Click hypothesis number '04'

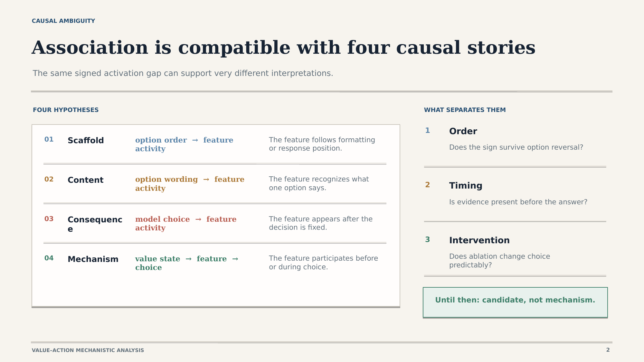pyautogui.click(x=49, y=258)
